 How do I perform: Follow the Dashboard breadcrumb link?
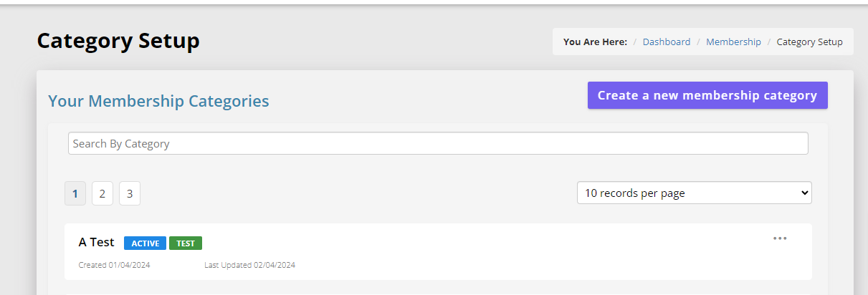[667, 42]
